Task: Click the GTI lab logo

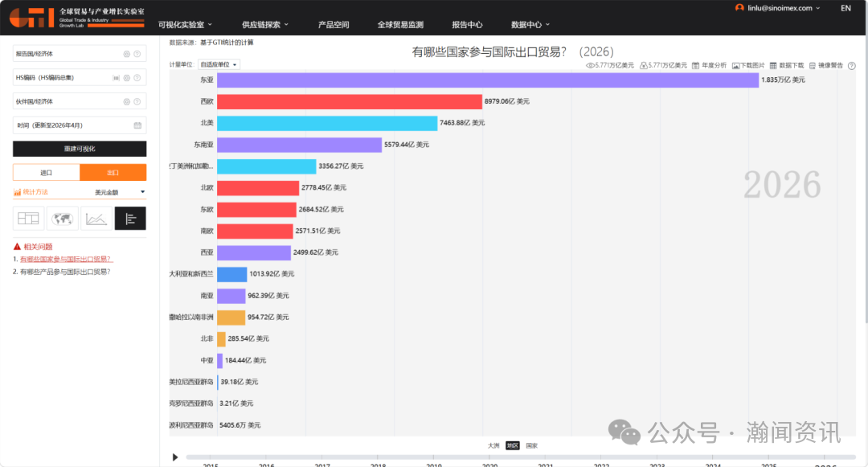Action: click(77, 18)
